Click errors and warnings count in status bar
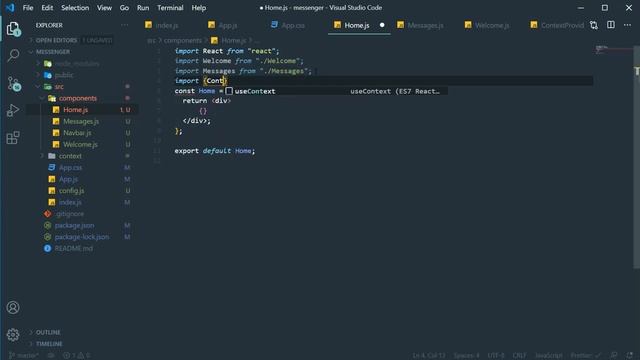This screenshot has width=640, height=360. click(x=76, y=356)
